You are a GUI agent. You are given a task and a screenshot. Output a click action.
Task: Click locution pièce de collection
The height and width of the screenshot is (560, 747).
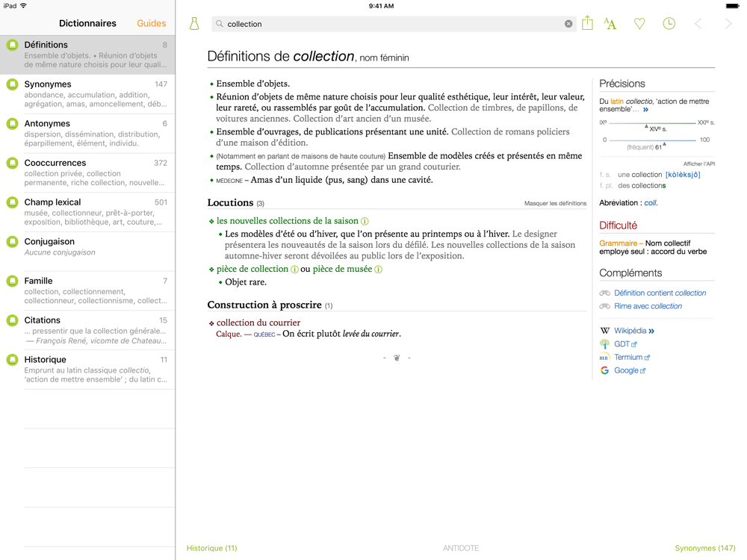tap(252, 269)
